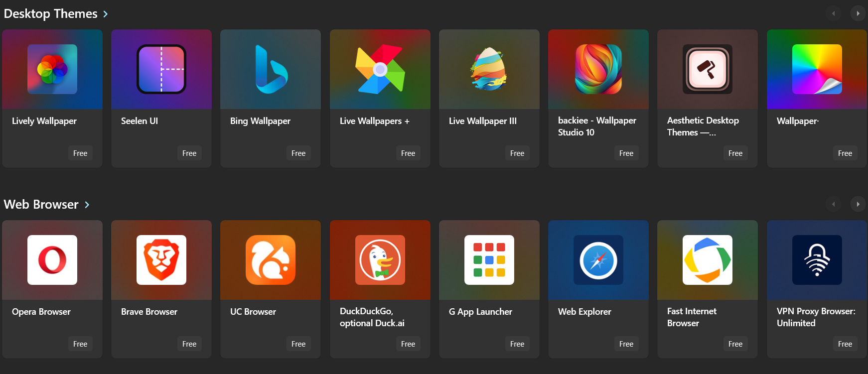
Task: Select the G App Launcher title
Action: click(x=480, y=312)
